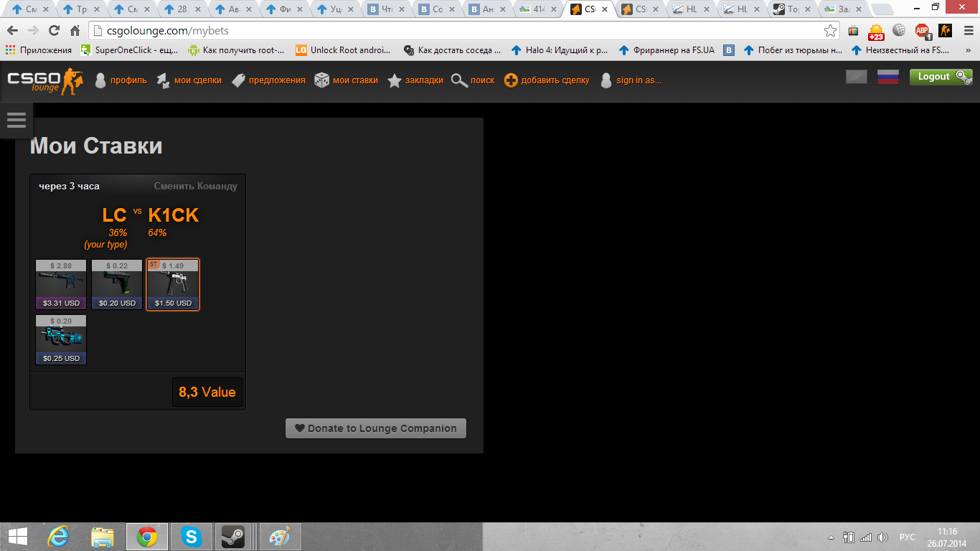Open поиск search page
Viewport: 980px width, 551px height.
473,80
